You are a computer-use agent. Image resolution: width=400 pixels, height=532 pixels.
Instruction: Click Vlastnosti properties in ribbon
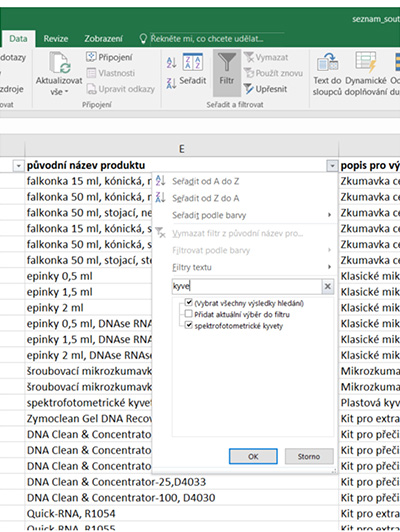pos(111,73)
